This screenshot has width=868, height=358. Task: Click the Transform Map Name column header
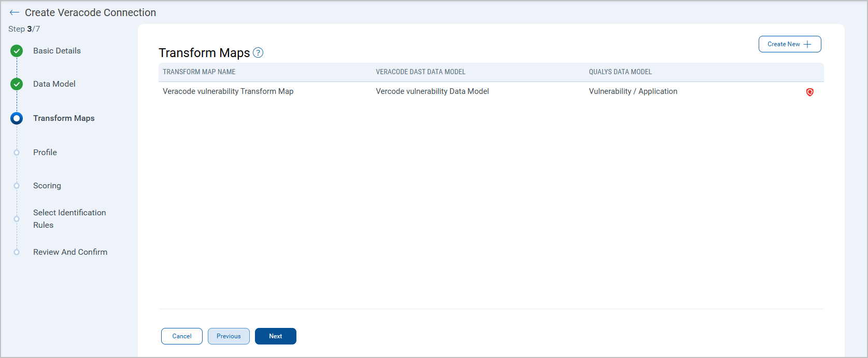click(x=199, y=72)
